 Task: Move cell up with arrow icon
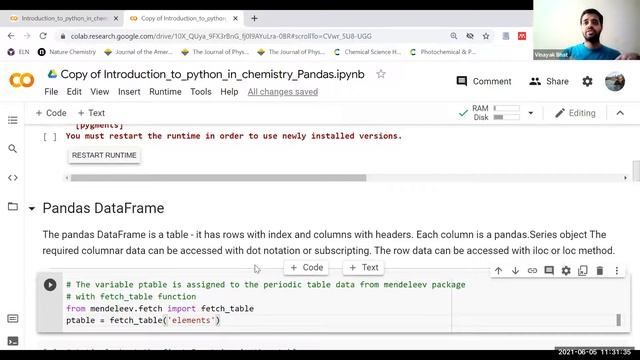tap(498, 271)
